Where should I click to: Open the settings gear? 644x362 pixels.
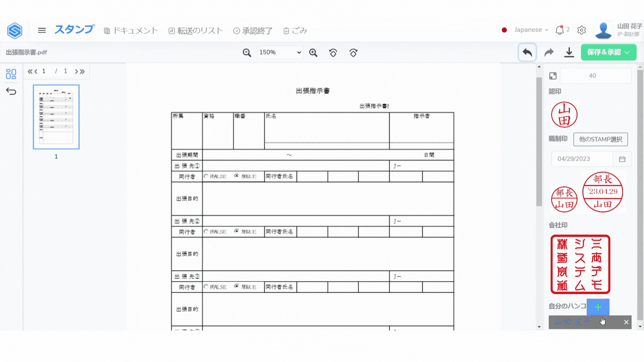point(582,30)
